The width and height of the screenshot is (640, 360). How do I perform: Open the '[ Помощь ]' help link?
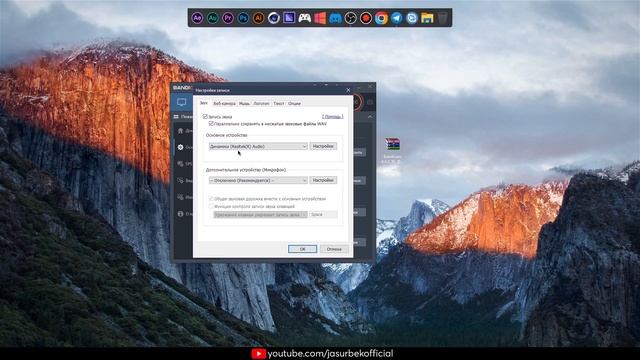pyautogui.click(x=333, y=117)
